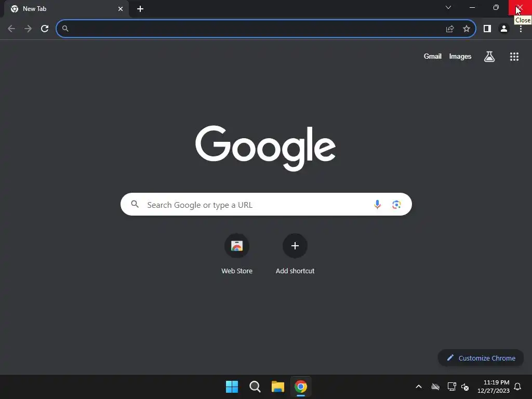This screenshot has height=399, width=532.
Task: Click the browser forward arrow
Action: 28,29
